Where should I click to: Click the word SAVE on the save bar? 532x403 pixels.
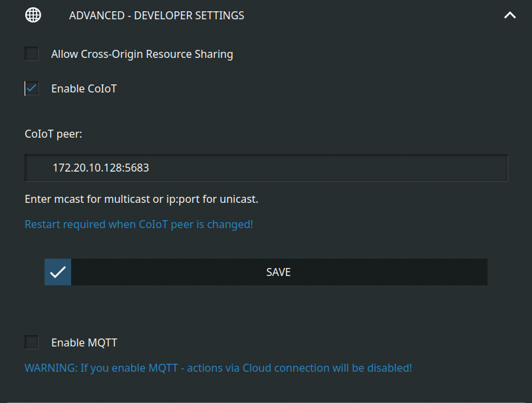(x=279, y=272)
